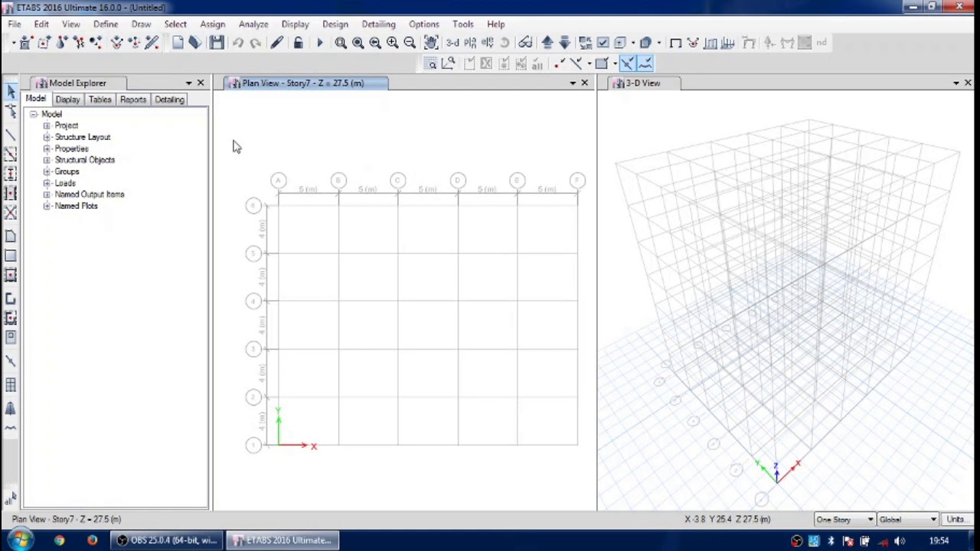This screenshot has width=980, height=551.
Task: Switch to the Display tab in Model Explorer
Action: tap(67, 99)
